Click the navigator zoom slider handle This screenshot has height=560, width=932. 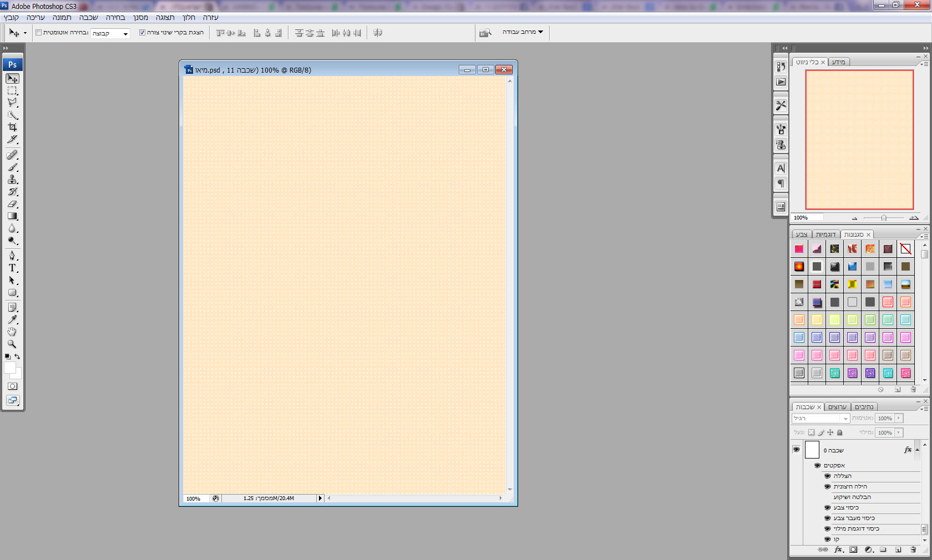pyautogui.click(x=884, y=218)
